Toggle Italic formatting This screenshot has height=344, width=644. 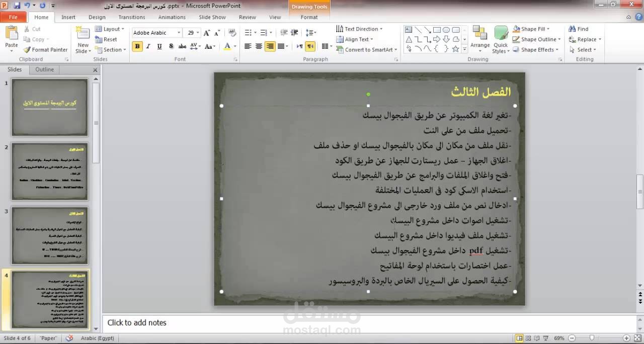(x=147, y=46)
